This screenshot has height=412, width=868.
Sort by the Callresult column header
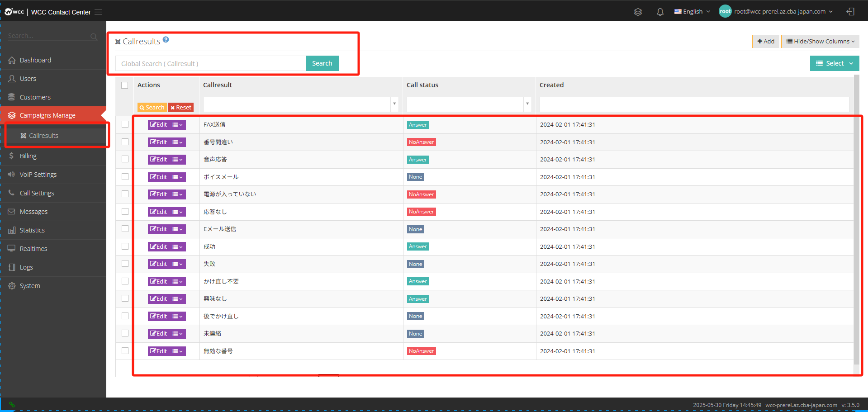tap(218, 85)
